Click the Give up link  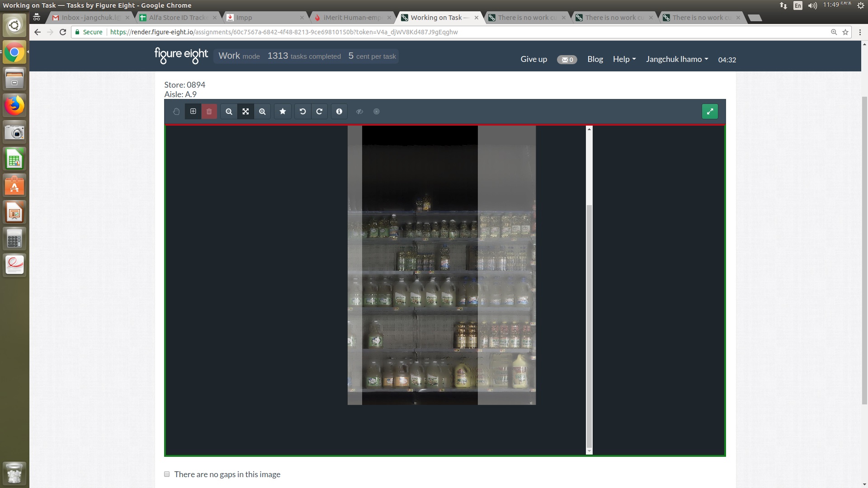point(533,59)
